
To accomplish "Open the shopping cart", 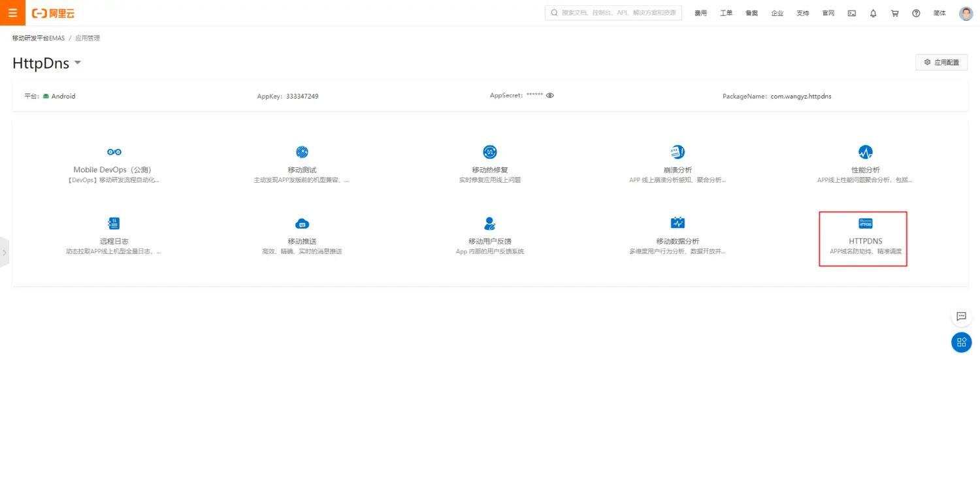I will click(895, 13).
